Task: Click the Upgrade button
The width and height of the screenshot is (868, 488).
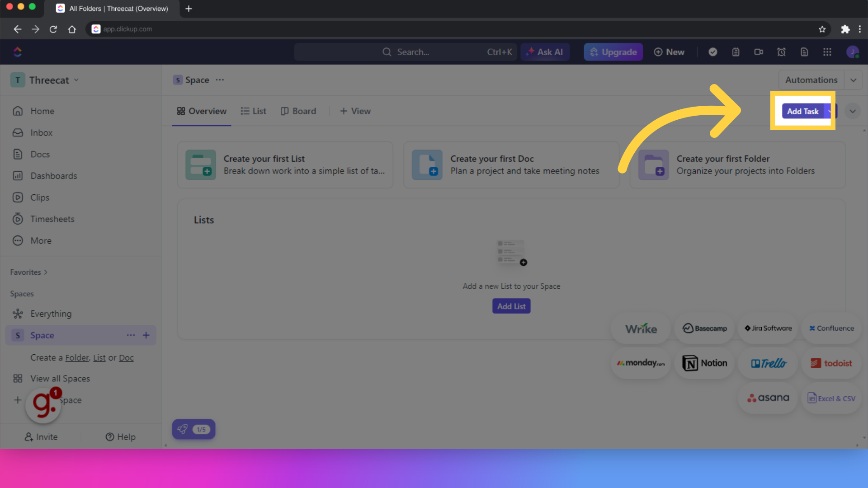Action: coord(613,52)
